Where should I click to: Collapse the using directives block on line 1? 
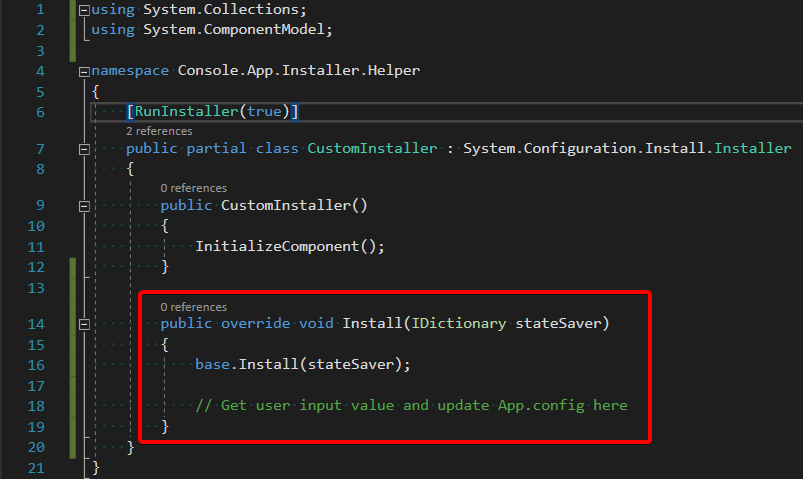point(84,10)
